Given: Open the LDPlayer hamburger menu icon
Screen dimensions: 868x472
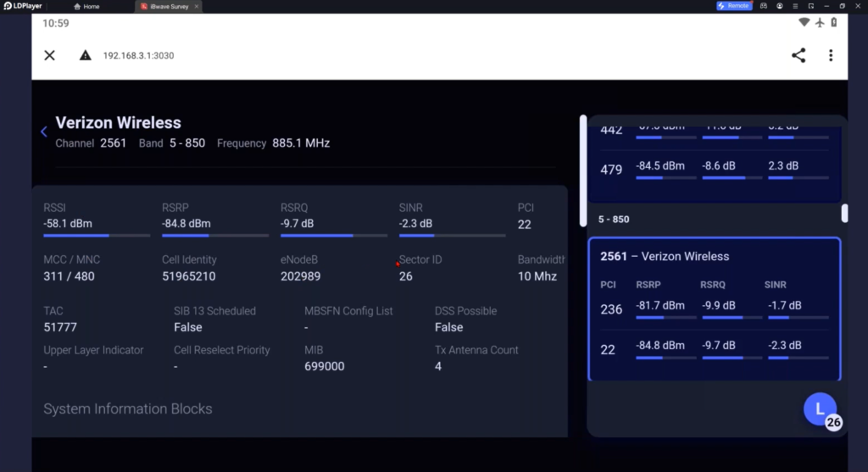Looking at the screenshot, I should pos(795,6).
